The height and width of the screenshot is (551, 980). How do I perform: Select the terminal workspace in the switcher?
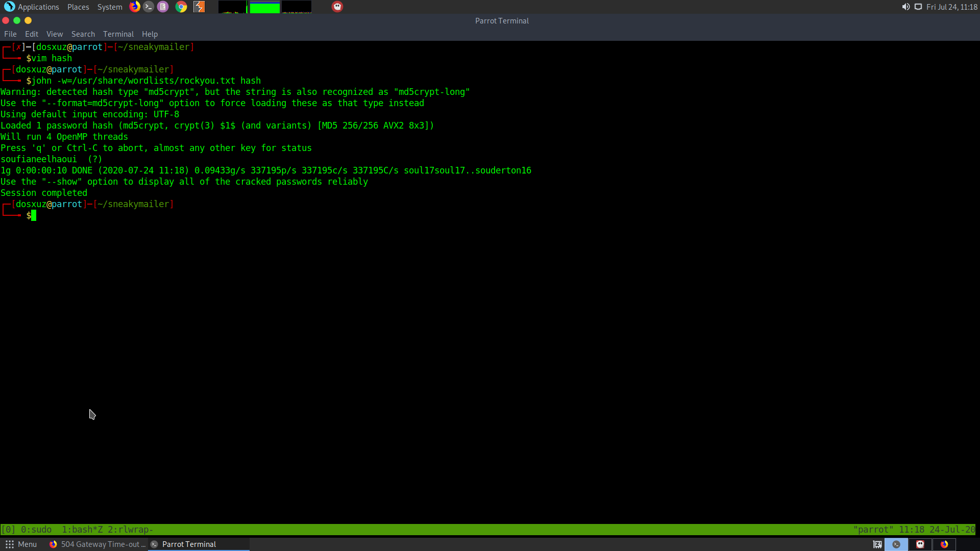coord(896,544)
